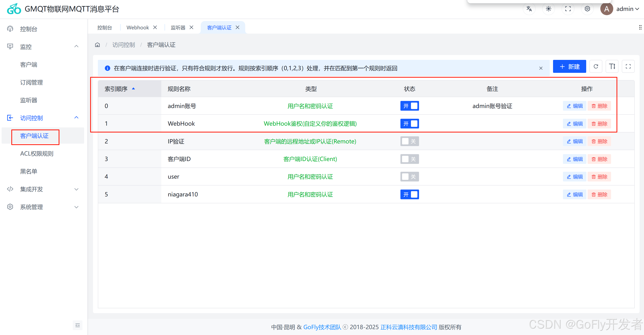Viewport: 644px width, 335px height.
Task: Switch to the Webhook tab
Action: pos(137,28)
